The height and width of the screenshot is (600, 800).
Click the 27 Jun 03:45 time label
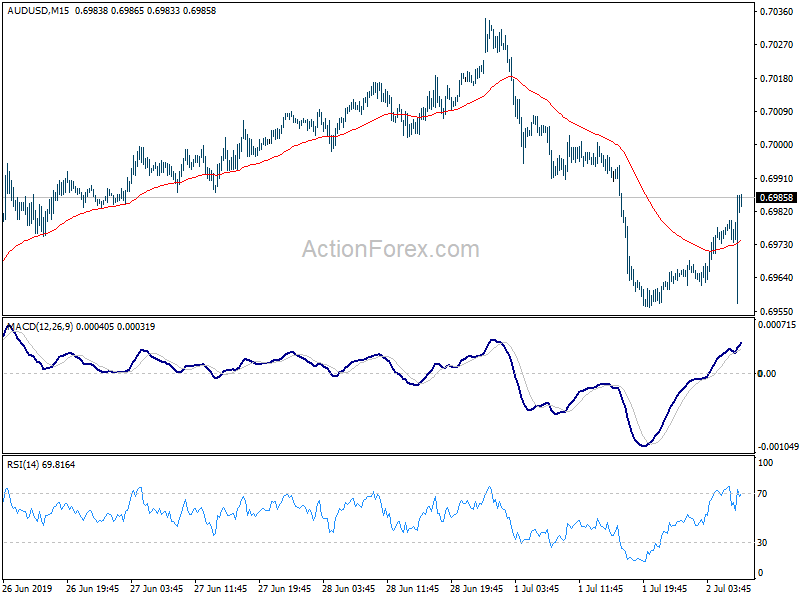coord(157,589)
